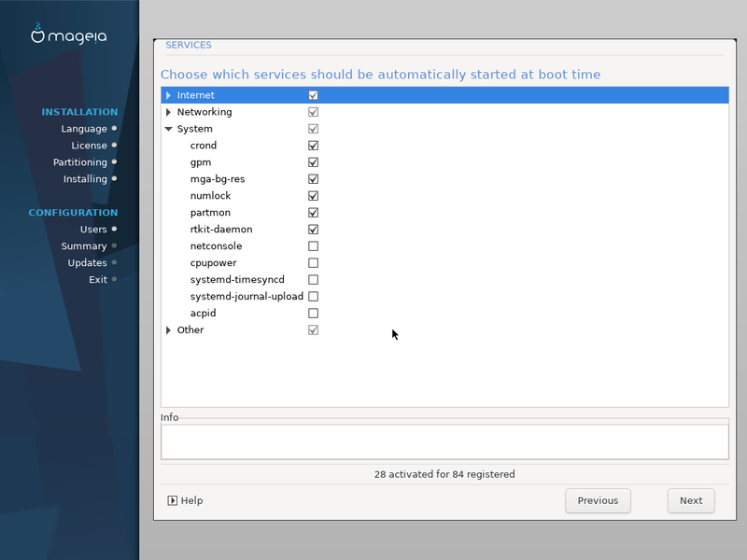Disable mga-bg-res at boot
This screenshot has height=560, width=747.
(x=313, y=179)
